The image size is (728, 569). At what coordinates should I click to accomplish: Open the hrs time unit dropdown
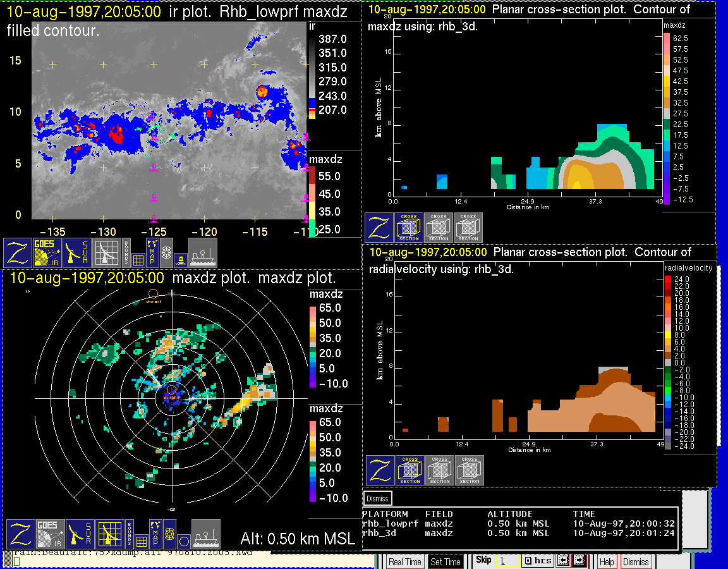tap(538, 561)
